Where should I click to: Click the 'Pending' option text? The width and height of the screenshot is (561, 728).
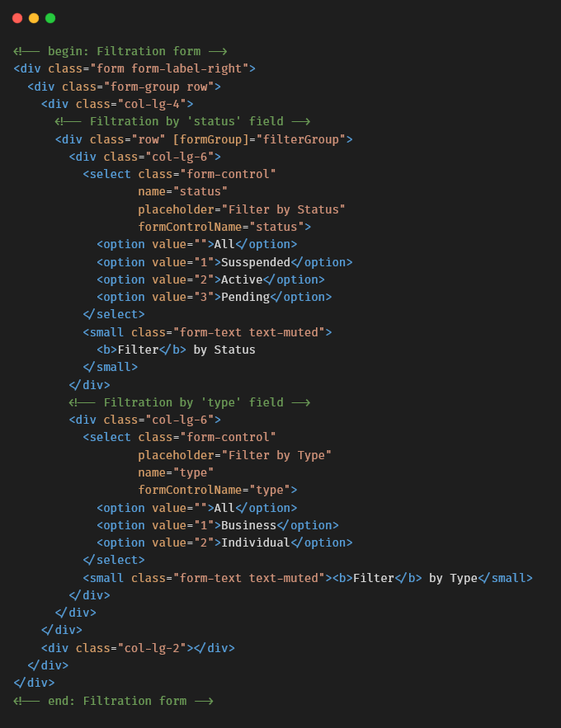245,297
